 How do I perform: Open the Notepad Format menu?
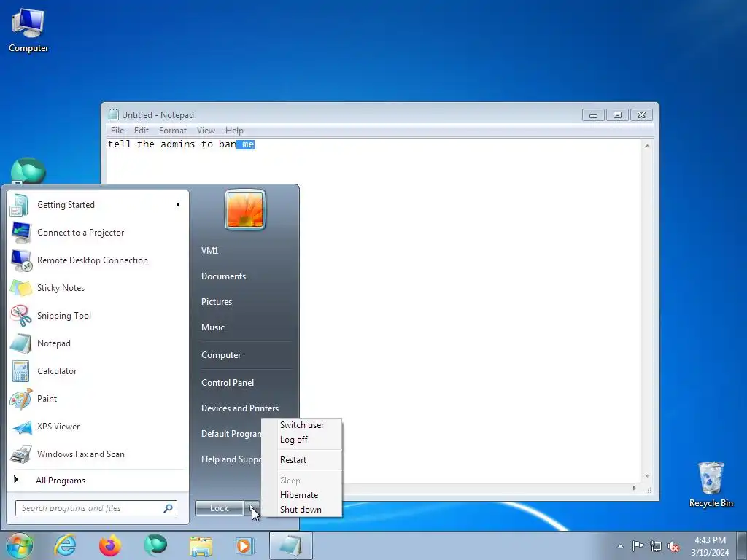[x=172, y=130]
